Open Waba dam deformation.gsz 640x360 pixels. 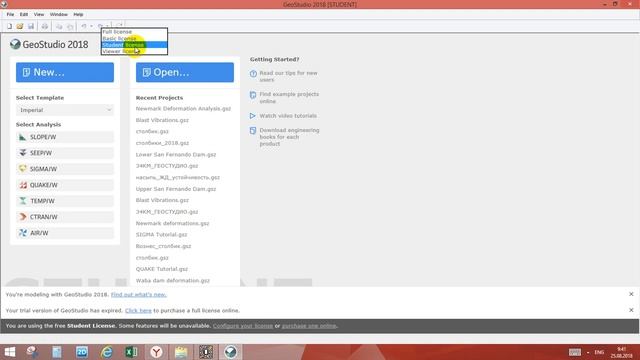173,280
